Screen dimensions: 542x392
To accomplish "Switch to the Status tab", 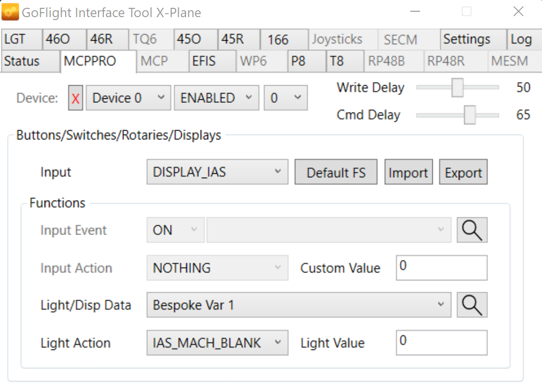I will pyautogui.click(x=30, y=61).
